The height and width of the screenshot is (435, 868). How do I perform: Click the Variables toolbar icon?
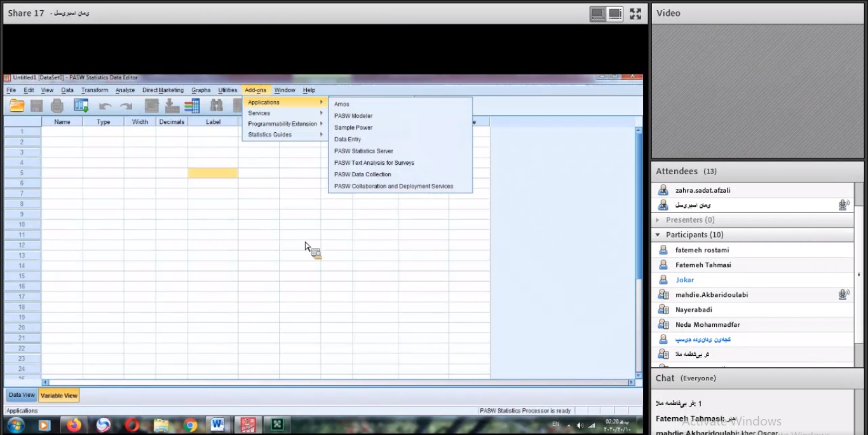(192, 106)
